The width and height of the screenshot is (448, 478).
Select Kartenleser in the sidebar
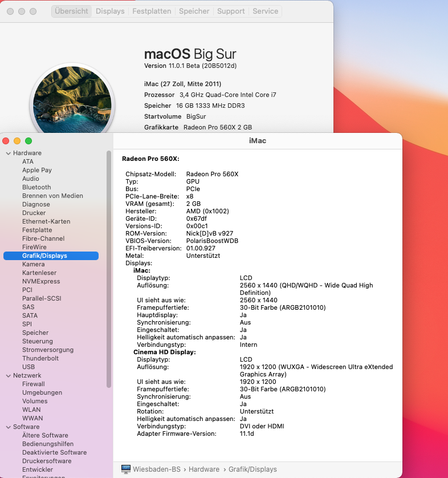click(x=39, y=273)
